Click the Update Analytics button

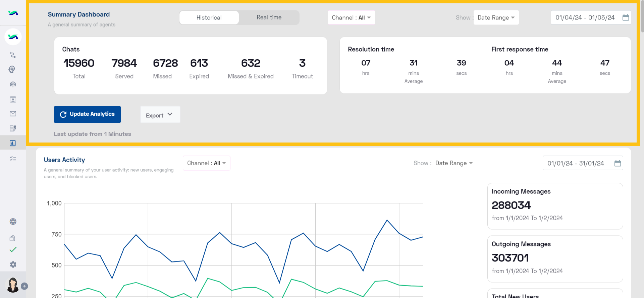tap(87, 114)
